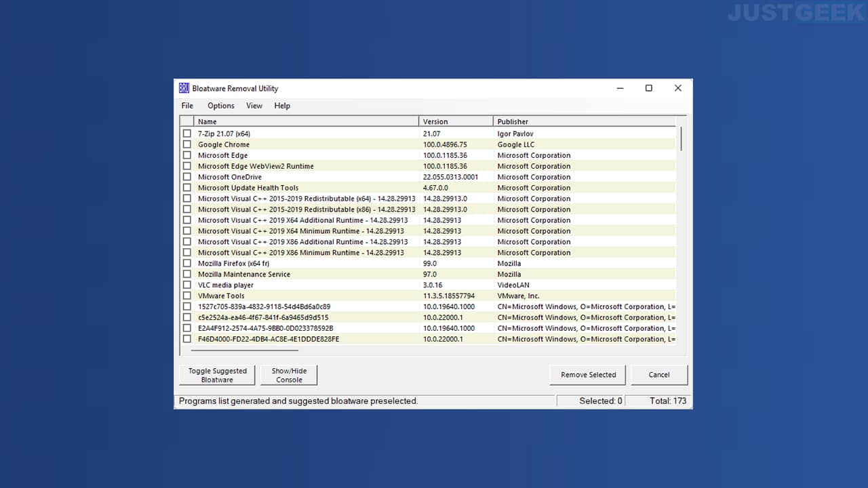Select the Microsoft Edge row name
This screenshot has height=488, width=868.
pos(222,156)
